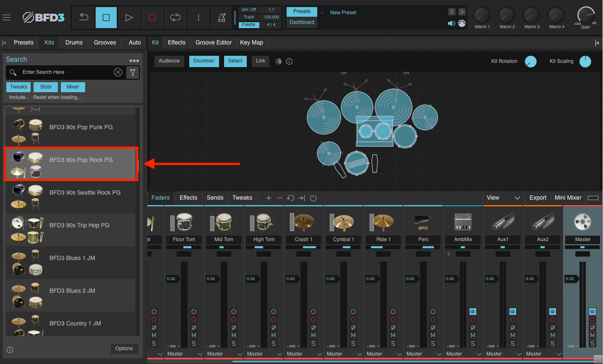Open the Floor Tom output Master dropdown
The image size is (603, 364).
184,354
